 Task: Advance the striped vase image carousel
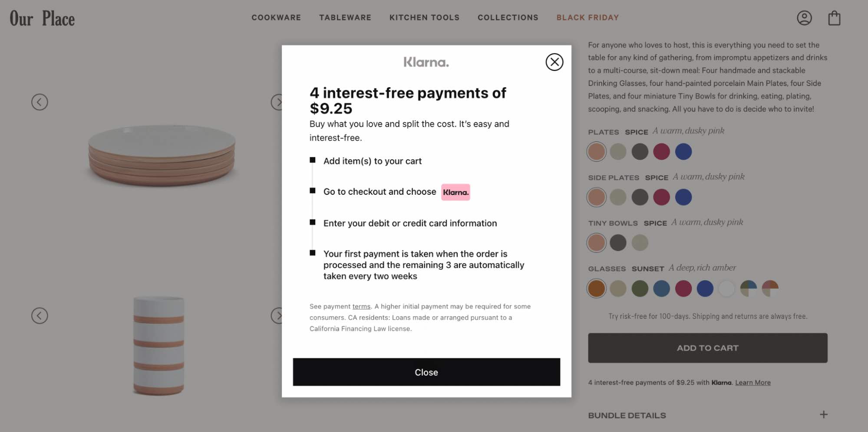tap(280, 316)
